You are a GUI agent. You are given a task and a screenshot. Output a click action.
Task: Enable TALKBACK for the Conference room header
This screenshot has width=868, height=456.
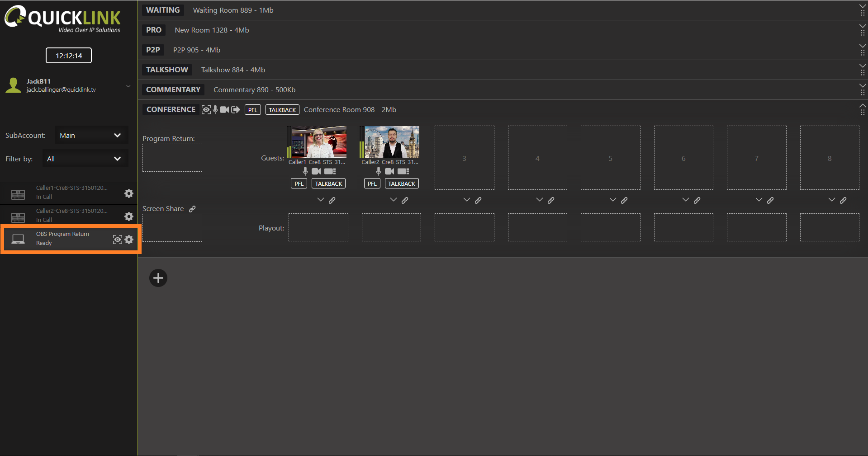point(282,110)
